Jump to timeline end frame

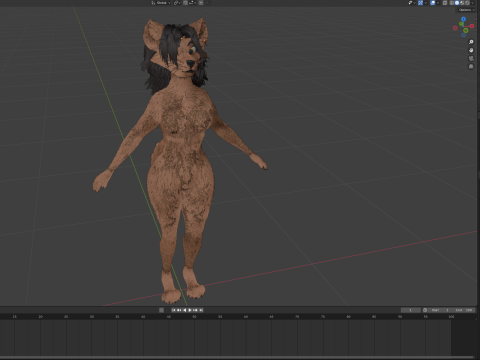point(201,310)
